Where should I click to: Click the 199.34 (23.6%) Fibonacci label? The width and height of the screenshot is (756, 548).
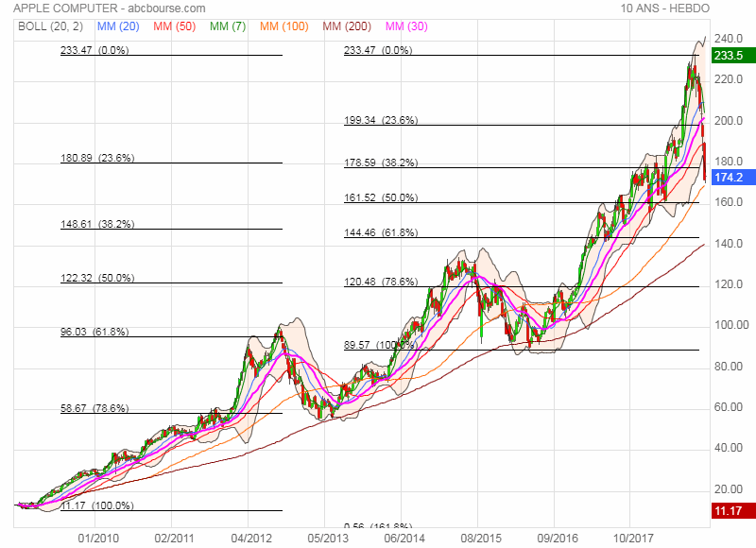tap(381, 120)
